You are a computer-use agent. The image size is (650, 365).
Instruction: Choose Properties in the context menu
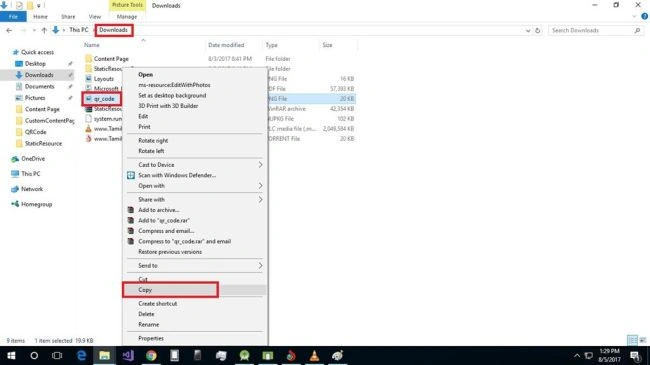coord(151,338)
